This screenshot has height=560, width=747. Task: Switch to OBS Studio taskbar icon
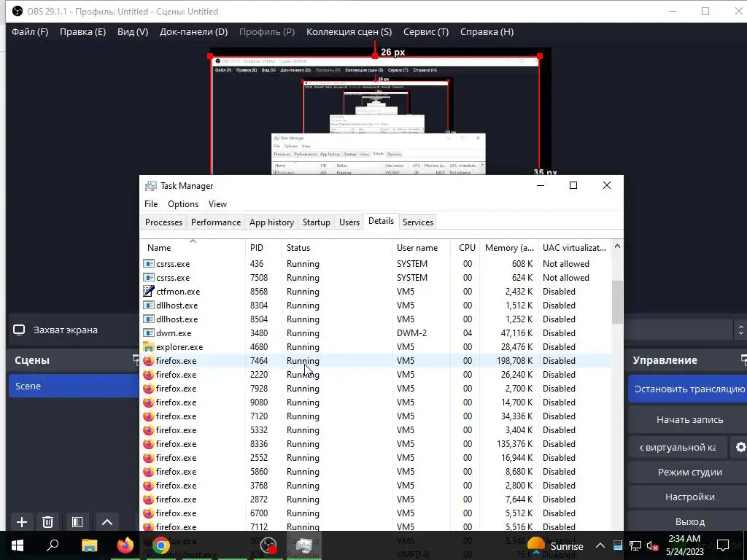268,545
